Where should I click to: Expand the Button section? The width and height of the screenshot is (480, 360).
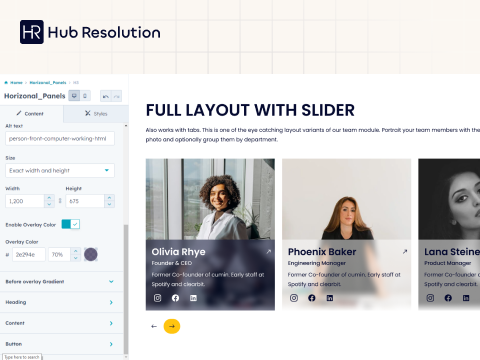click(x=60, y=344)
